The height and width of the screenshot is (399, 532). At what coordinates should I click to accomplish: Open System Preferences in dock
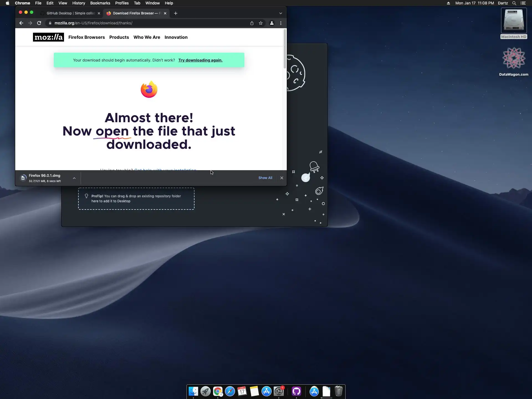pyautogui.click(x=278, y=391)
